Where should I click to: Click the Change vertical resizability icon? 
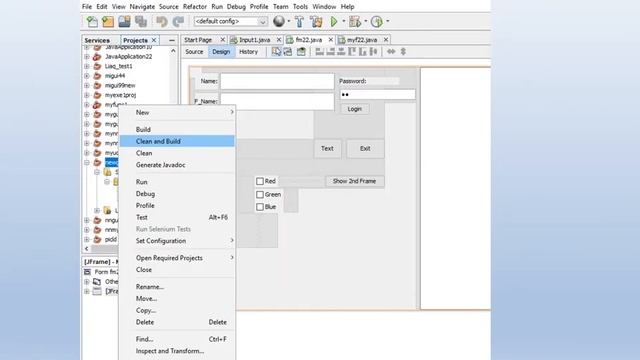pyautogui.click(x=403, y=51)
